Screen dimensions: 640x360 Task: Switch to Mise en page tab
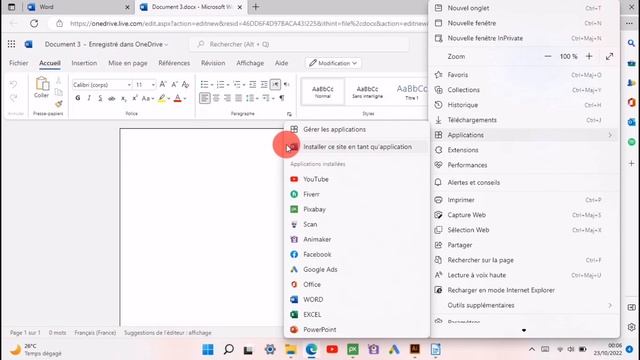(128, 63)
